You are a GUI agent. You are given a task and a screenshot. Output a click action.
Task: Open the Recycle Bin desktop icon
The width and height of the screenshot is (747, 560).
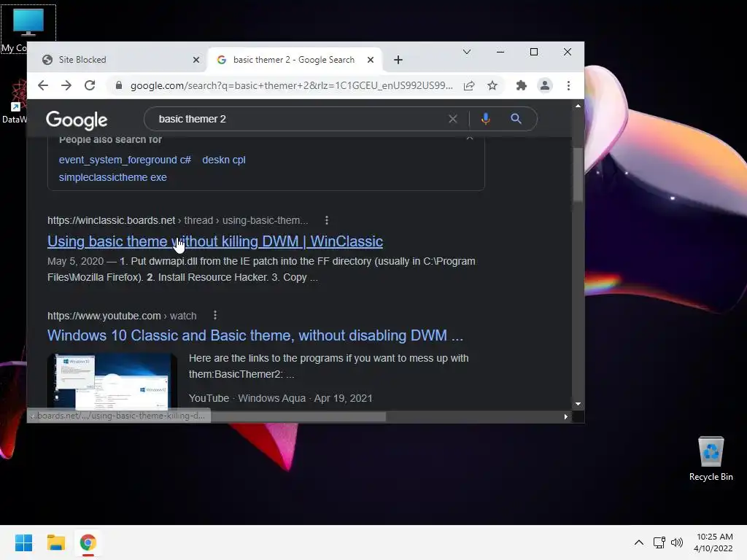coord(711,459)
